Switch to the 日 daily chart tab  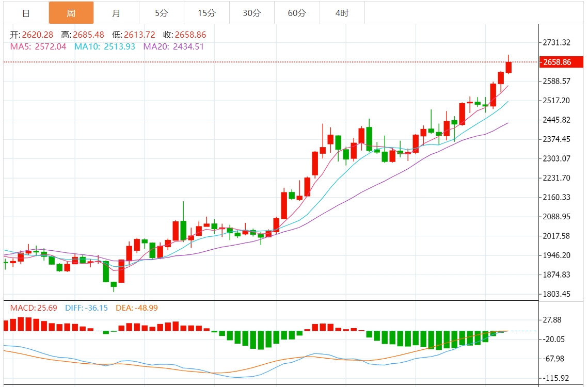pyautogui.click(x=26, y=13)
